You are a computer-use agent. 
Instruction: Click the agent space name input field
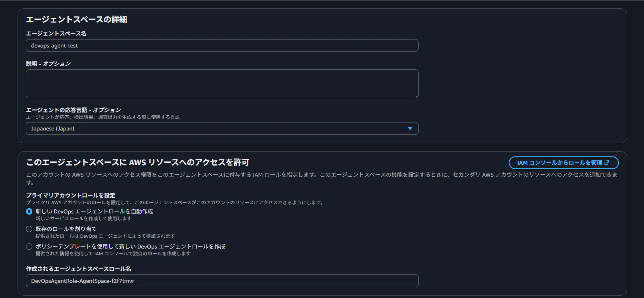tap(222, 45)
